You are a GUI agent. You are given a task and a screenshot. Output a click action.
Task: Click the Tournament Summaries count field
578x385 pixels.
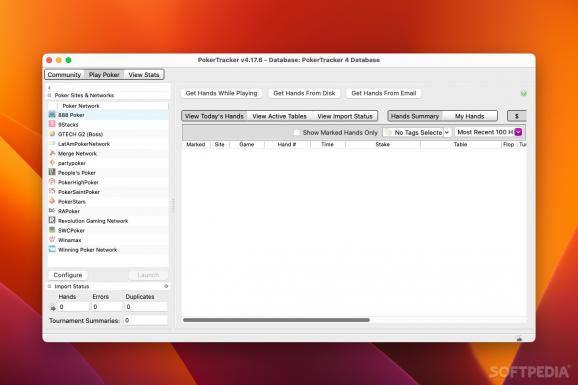coord(145,320)
